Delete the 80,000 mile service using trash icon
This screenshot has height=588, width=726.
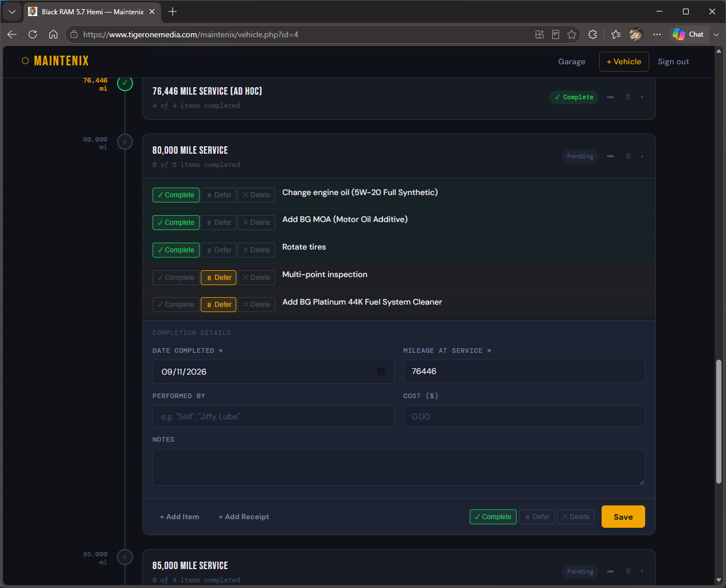628,156
